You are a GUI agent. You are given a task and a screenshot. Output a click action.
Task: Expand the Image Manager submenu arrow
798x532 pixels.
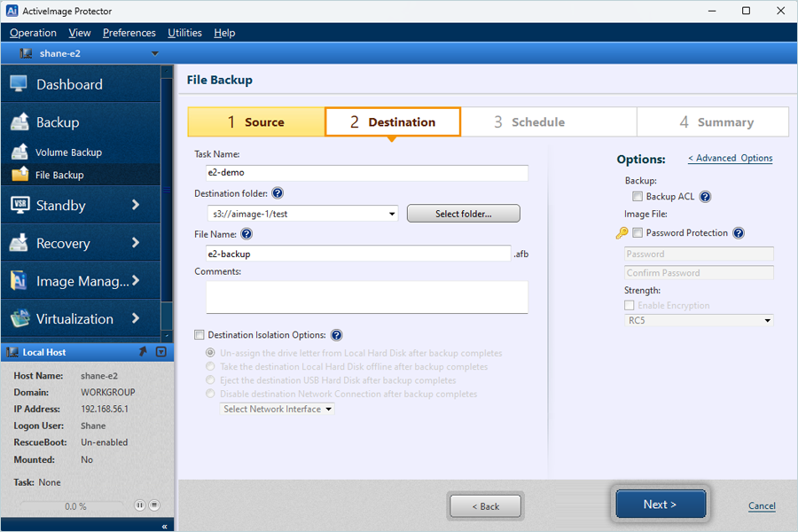136,280
